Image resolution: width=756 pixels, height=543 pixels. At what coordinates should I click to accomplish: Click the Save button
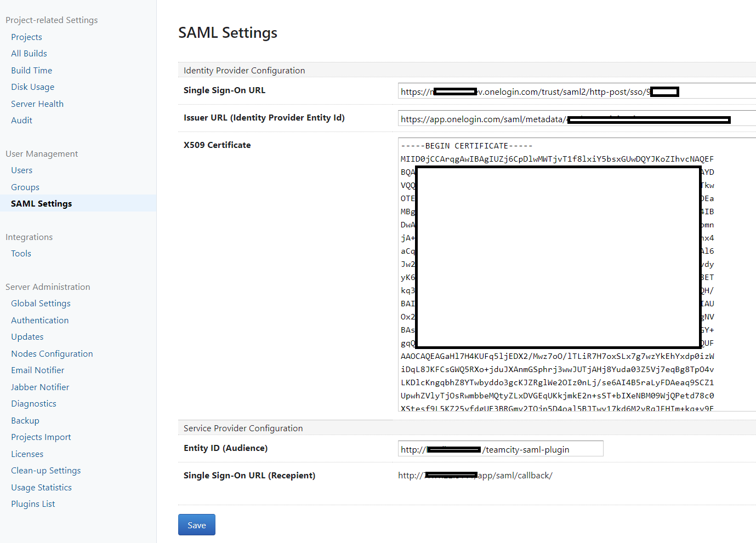point(197,525)
